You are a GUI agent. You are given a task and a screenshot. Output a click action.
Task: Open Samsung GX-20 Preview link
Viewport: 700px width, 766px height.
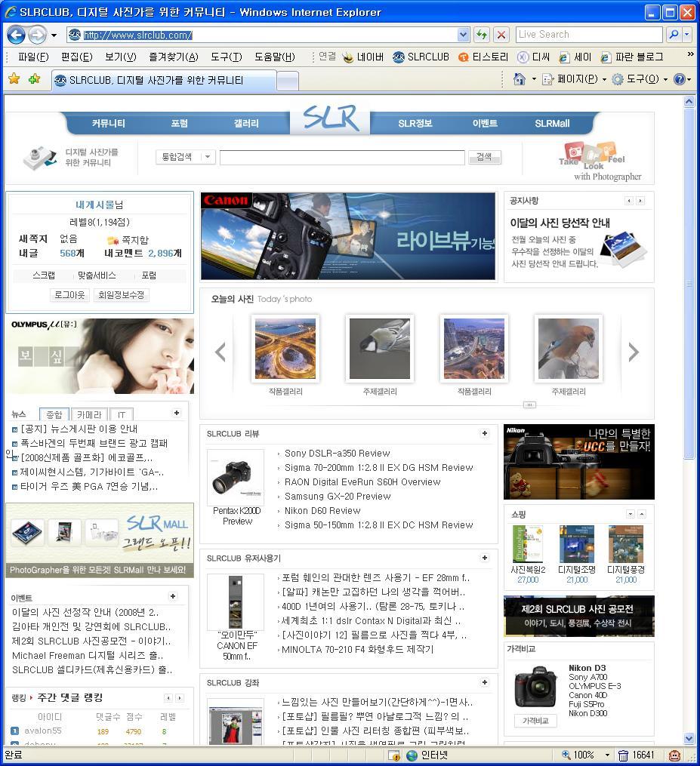pos(338,497)
